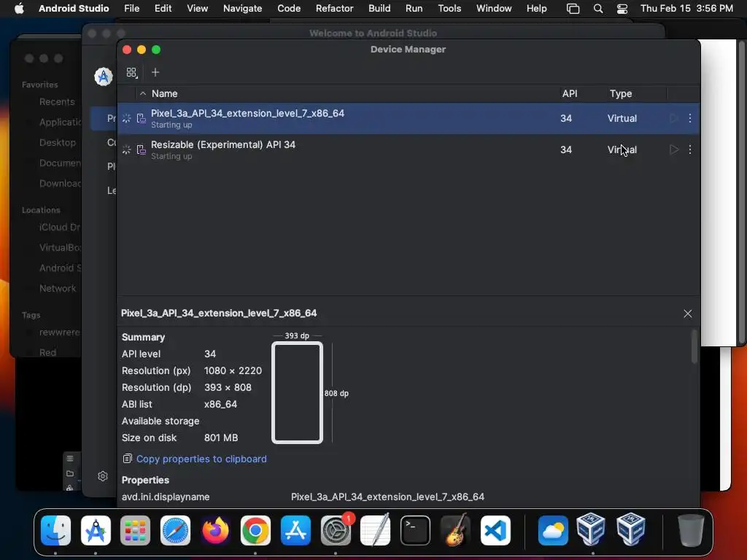747x560 pixels.
Task: Open Spotlight search in menu bar
Action: 598,9
